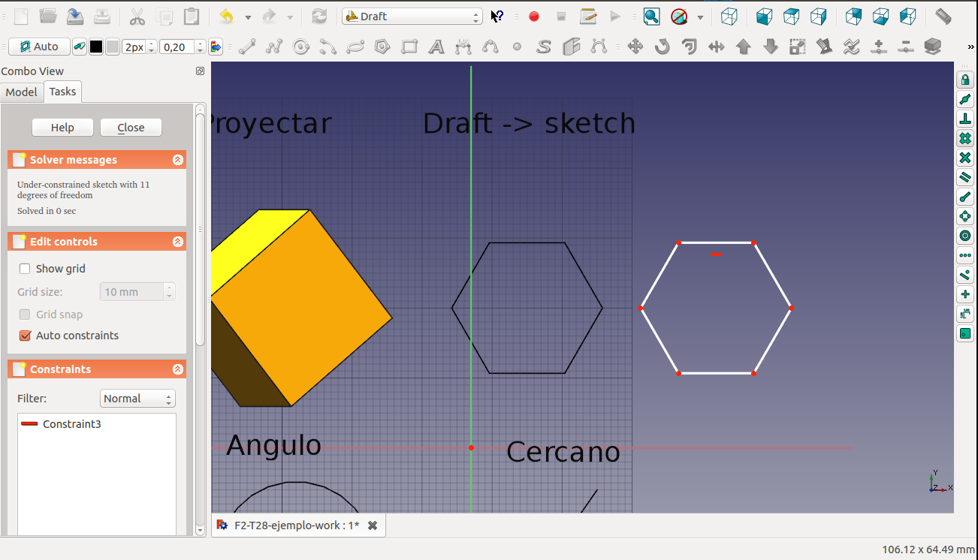Open the constraints Filter dropdown

click(x=137, y=399)
